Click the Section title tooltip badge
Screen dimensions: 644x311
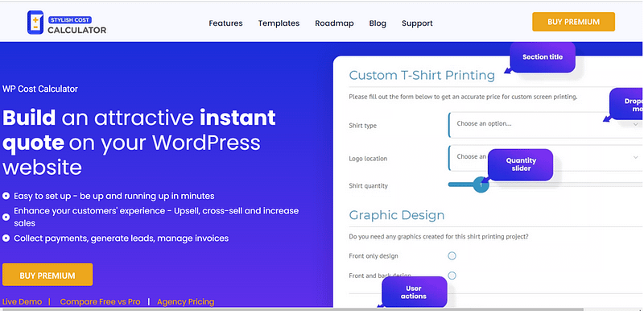(543, 57)
